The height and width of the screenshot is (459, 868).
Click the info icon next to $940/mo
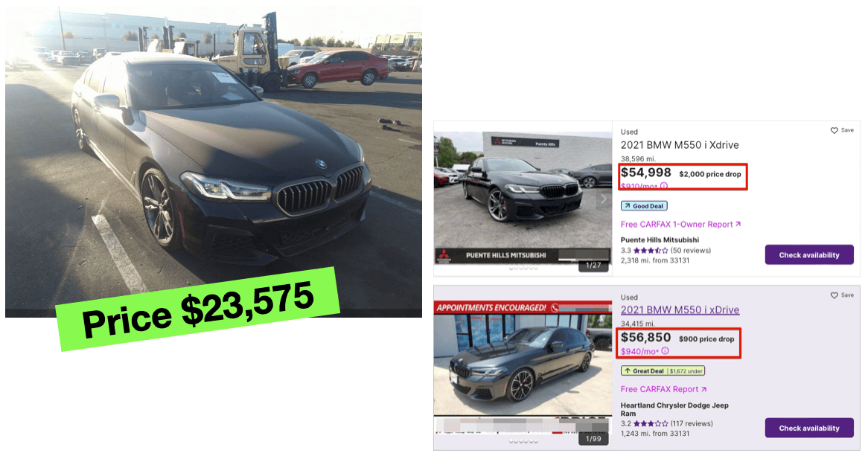click(x=665, y=351)
